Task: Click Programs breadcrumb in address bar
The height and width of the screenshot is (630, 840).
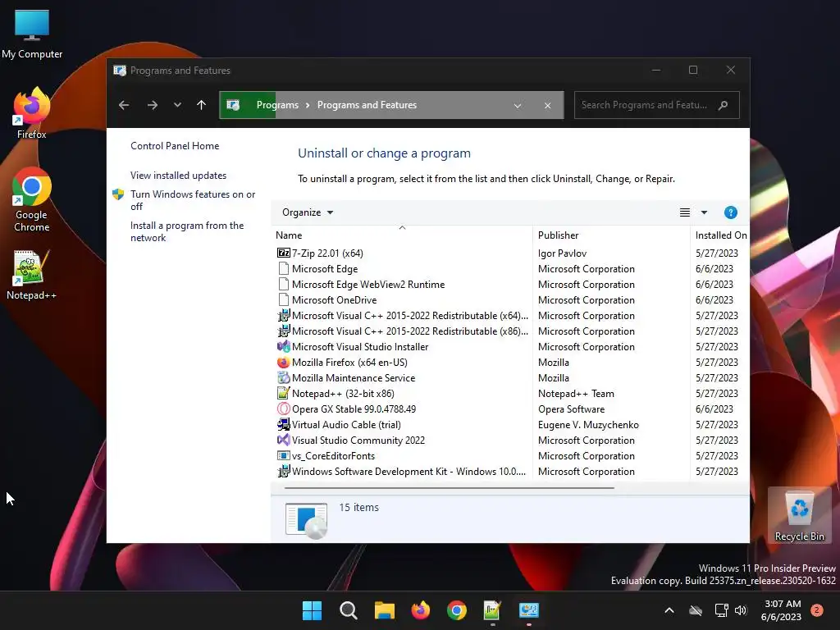Action: coord(277,105)
